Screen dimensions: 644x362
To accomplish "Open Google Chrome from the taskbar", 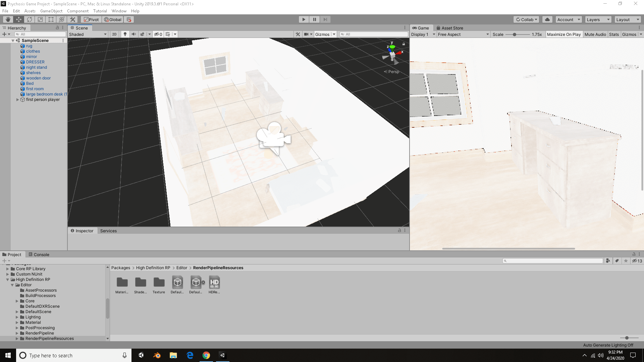I will (206, 355).
